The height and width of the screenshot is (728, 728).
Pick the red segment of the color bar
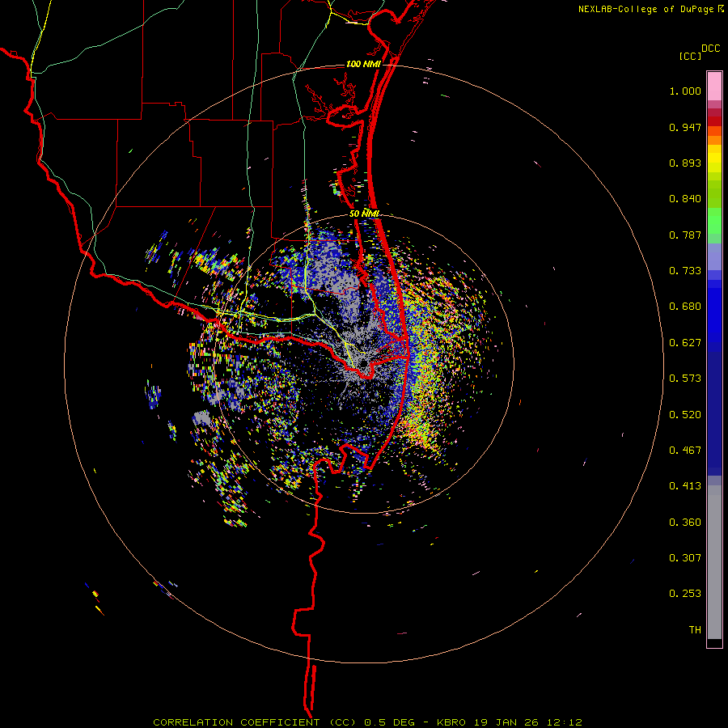(714, 121)
